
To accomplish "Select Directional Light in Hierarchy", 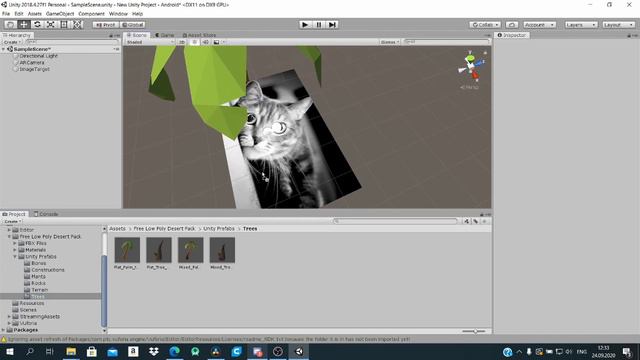I will click(38, 56).
